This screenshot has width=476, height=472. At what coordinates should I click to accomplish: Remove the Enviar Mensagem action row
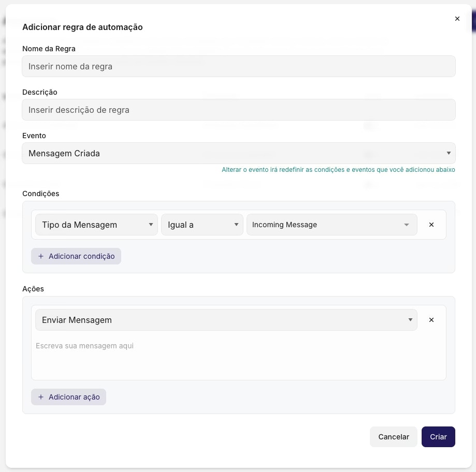point(431,320)
